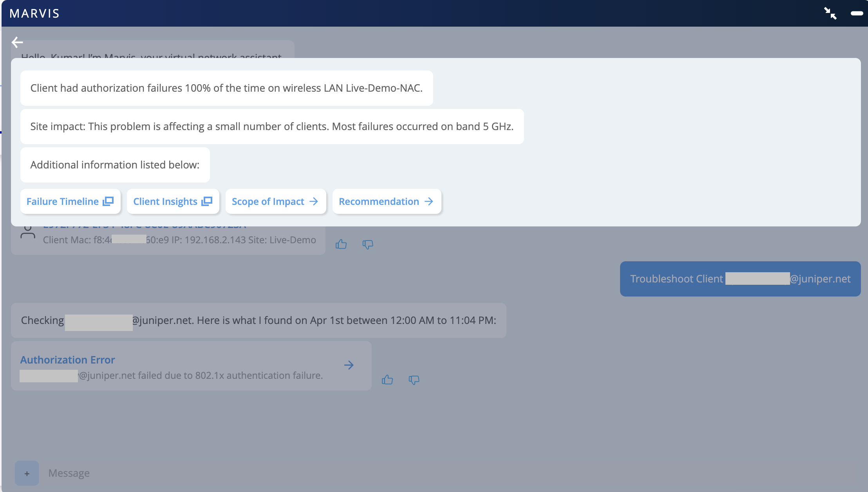Thumbs down the Authorization Error result
The height and width of the screenshot is (492, 868).
pyautogui.click(x=414, y=380)
